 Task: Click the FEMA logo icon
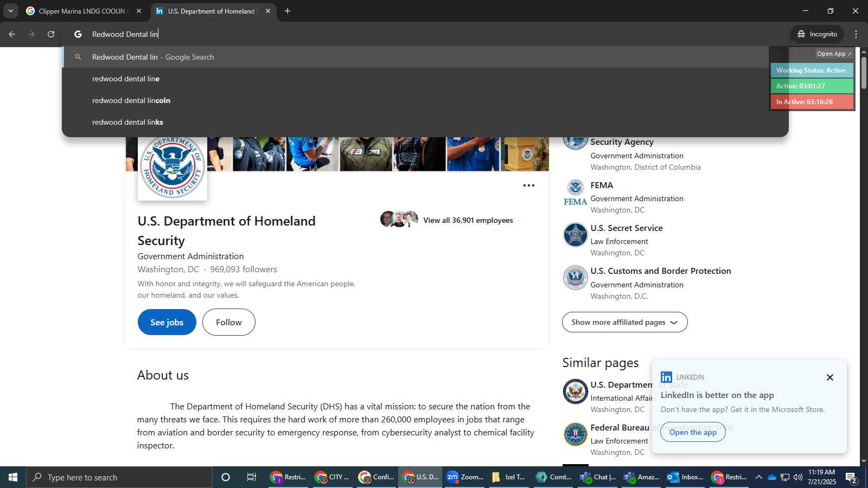pos(575,192)
